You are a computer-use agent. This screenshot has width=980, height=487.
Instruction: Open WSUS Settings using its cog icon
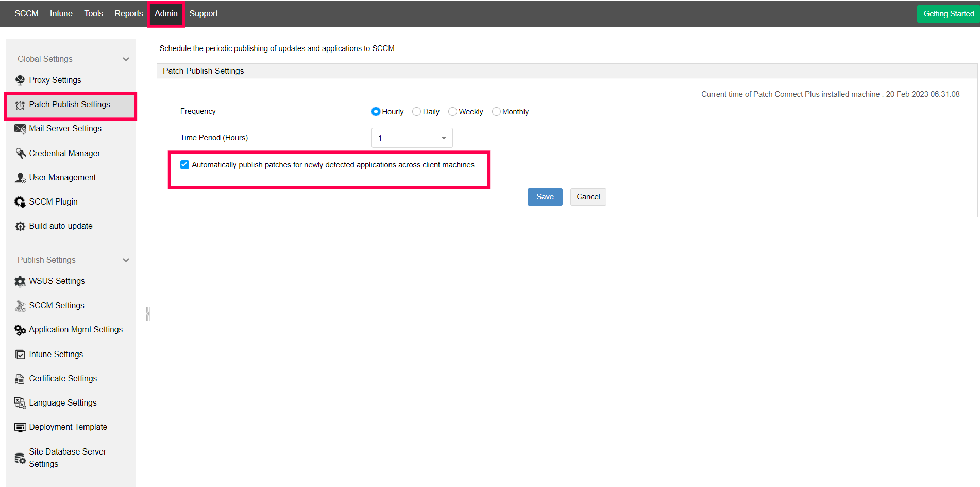point(20,281)
